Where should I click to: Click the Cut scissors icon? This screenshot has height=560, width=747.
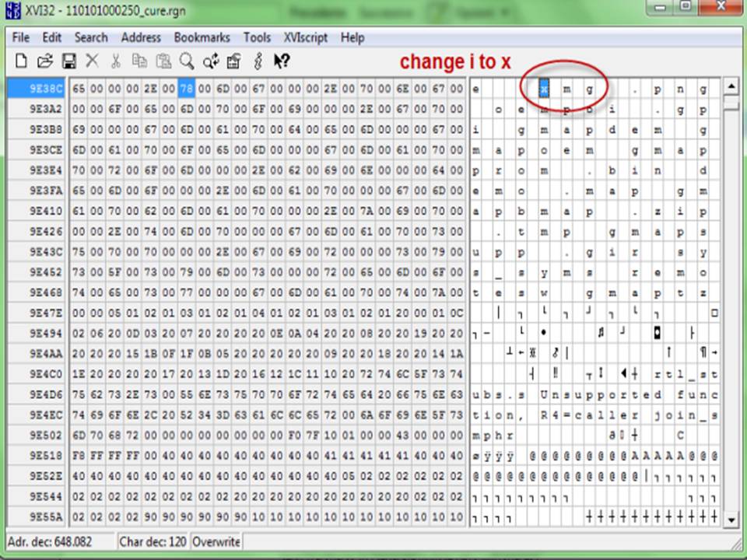click(116, 61)
